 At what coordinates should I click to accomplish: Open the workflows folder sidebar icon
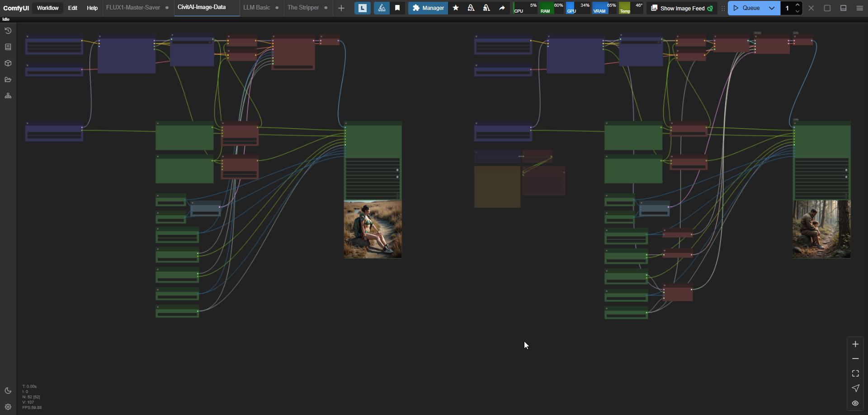pyautogui.click(x=8, y=79)
